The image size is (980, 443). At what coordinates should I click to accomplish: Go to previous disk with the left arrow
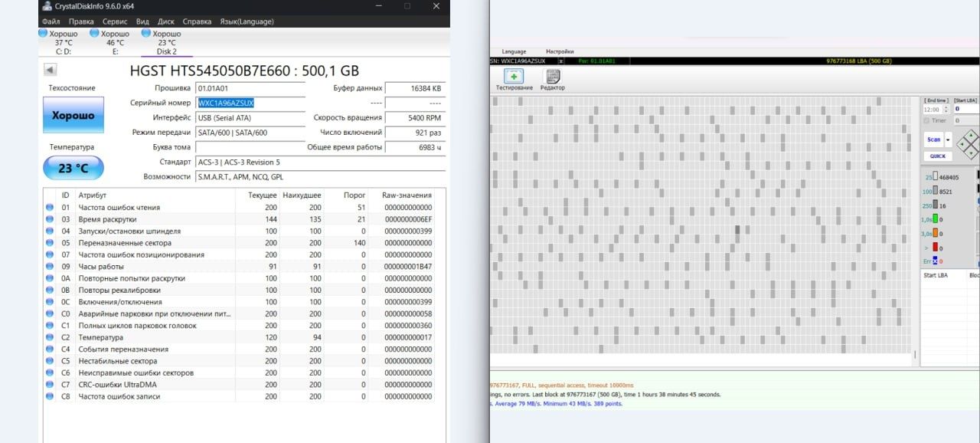(50, 70)
